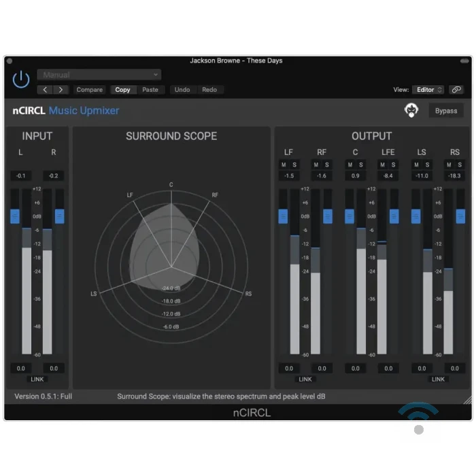Click the Redo button
This screenshot has height=476, width=476.
[209, 90]
